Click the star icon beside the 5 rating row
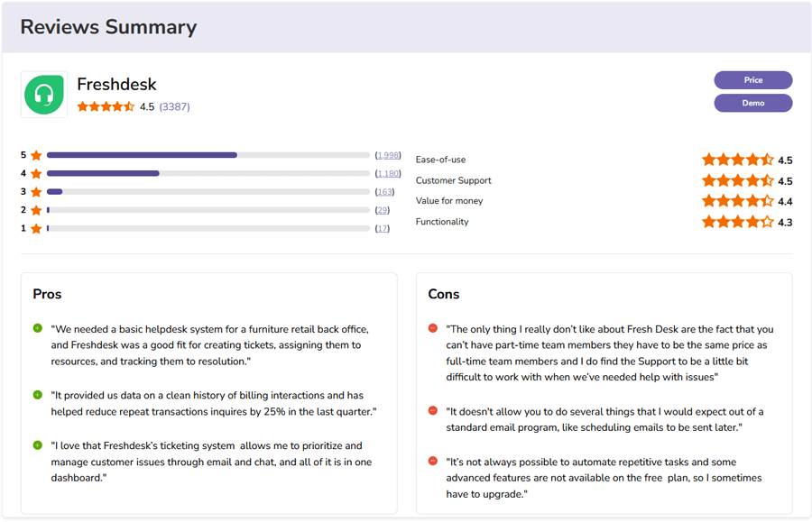This screenshot has width=812, height=522. click(x=36, y=155)
